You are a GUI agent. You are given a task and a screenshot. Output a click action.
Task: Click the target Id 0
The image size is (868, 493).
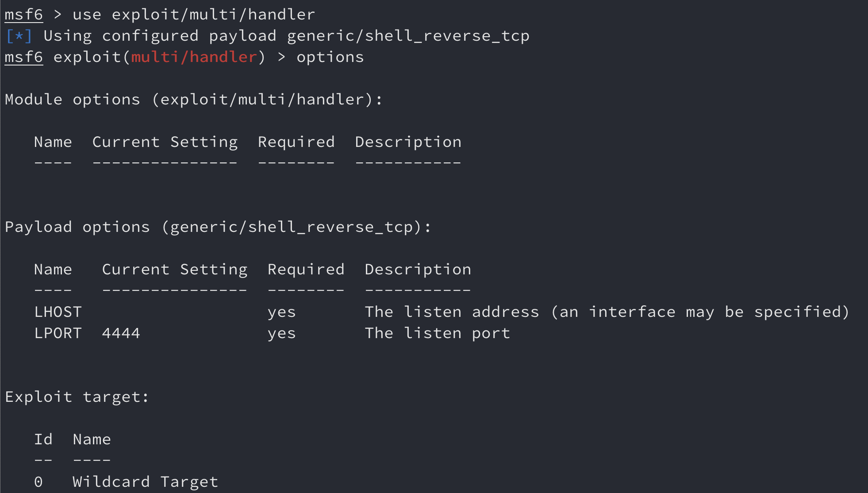[x=38, y=482]
